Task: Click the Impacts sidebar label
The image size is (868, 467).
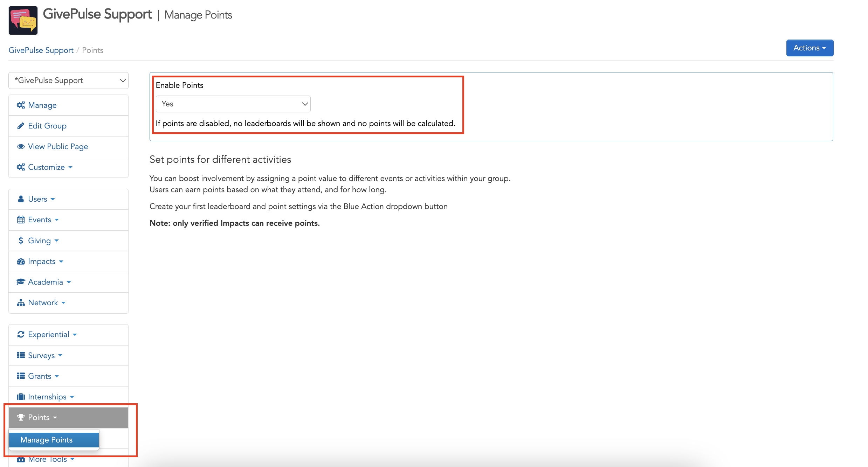Action: point(42,261)
